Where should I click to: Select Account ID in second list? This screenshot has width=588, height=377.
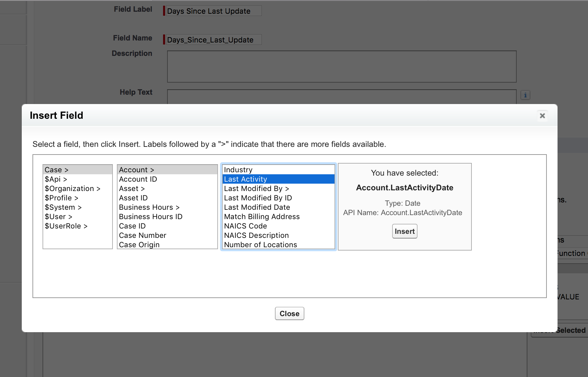[138, 179]
